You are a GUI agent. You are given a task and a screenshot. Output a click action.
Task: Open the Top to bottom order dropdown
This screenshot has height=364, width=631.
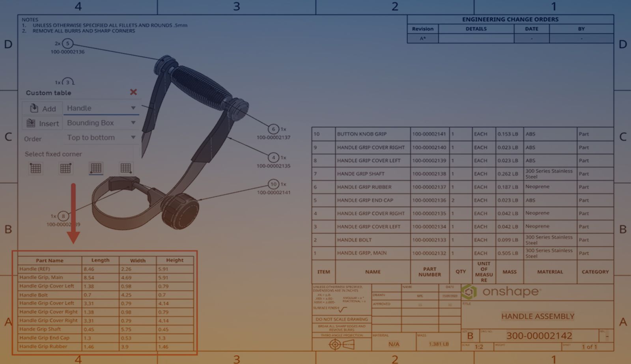coord(101,138)
